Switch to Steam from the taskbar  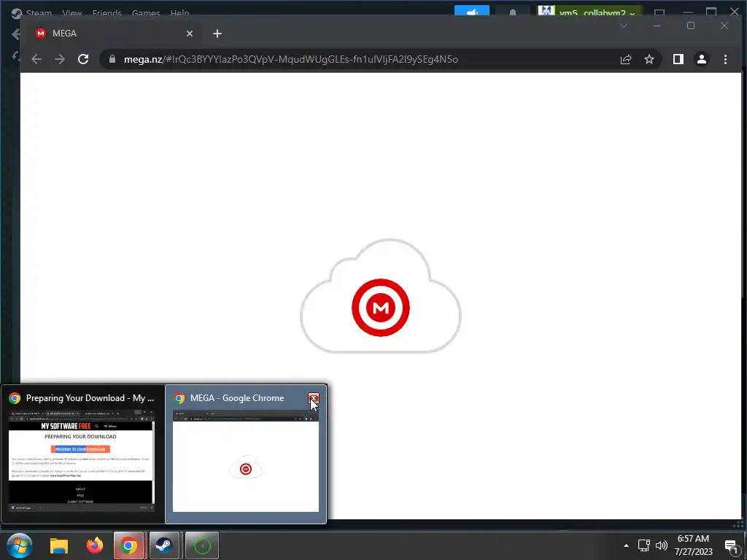click(x=164, y=545)
